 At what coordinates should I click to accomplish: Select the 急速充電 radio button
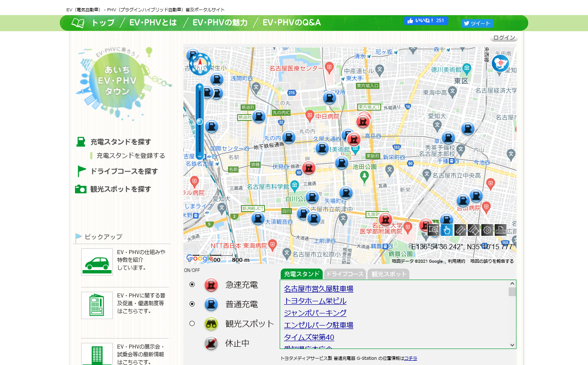(x=192, y=284)
